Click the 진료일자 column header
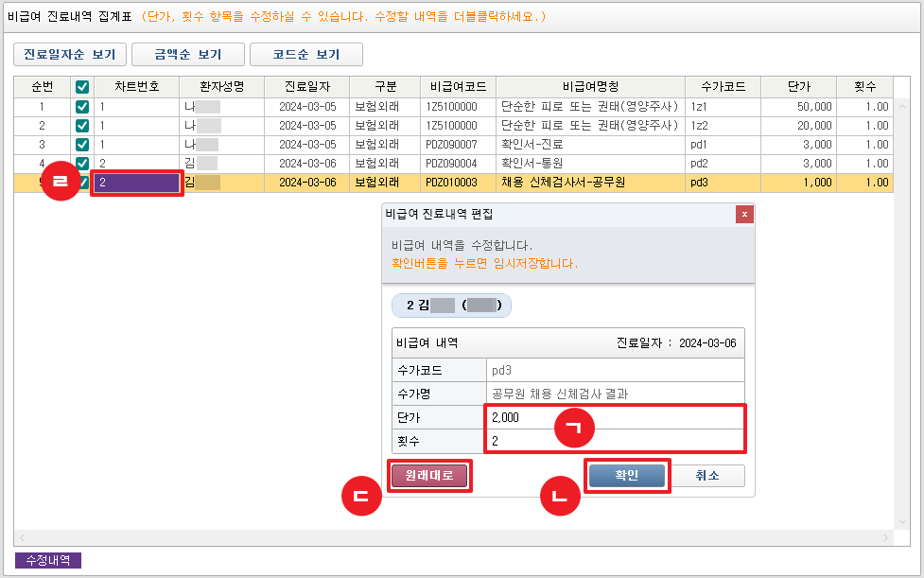924x578 pixels. click(306, 87)
